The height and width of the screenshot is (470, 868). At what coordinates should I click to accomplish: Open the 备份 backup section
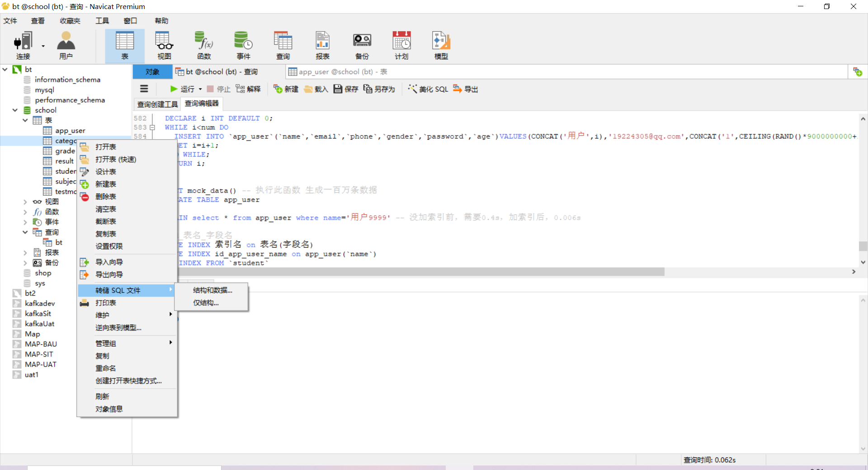(x=362, y=45)
